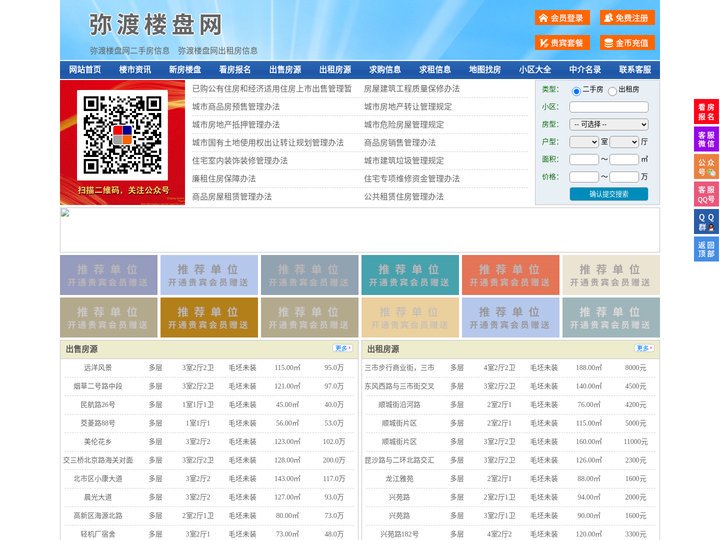This screenshot has width=720, height=540.
Task: Open 城市房地产抵押管理办法 article link
Action: pos(236,125)
